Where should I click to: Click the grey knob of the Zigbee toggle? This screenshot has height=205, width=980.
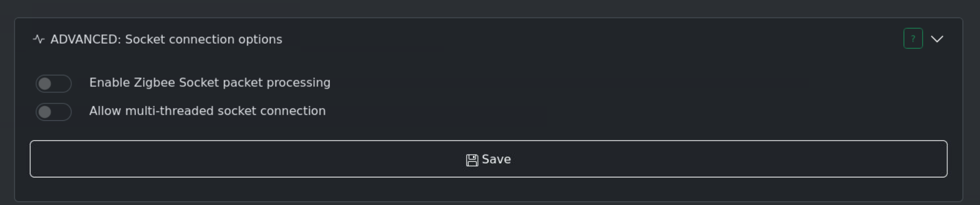[x=45, y=84]
